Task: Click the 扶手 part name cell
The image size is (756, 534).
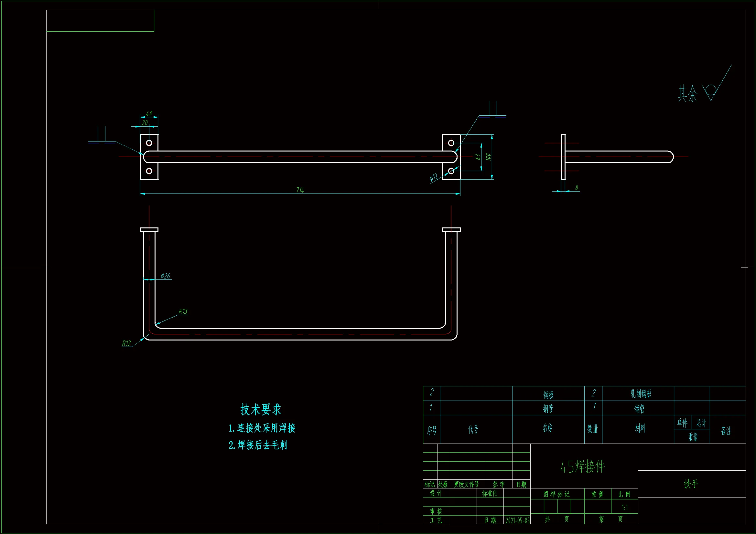Action: (691, 484)
